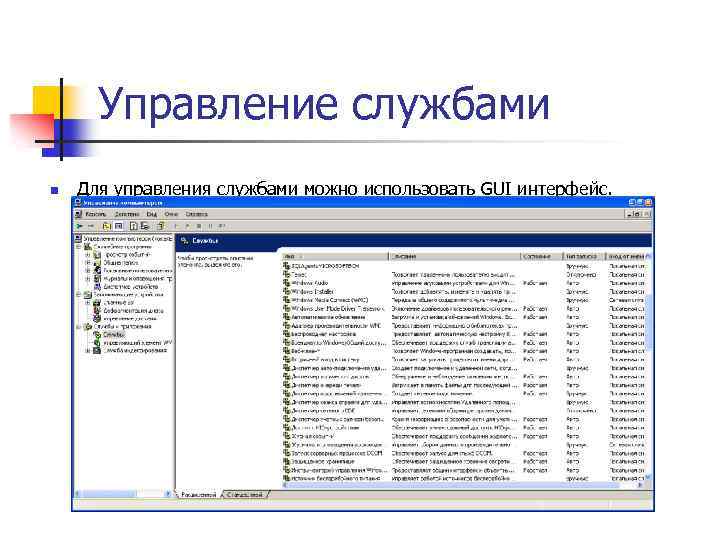Switch to the Расширенный tab
Viewport: 720px width, 540px height.
(198, 495)
